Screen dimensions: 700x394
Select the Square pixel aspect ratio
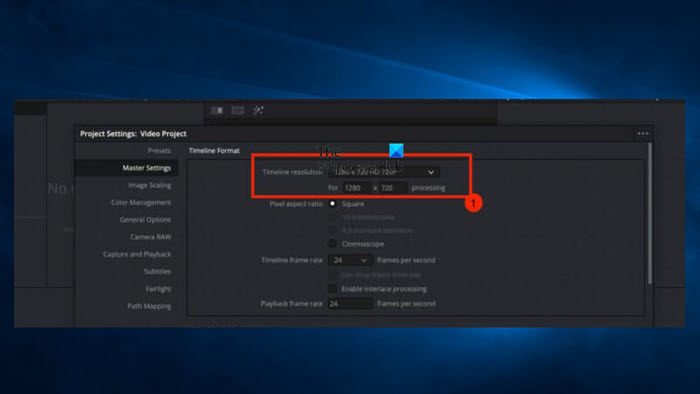[x=333, y=203]
